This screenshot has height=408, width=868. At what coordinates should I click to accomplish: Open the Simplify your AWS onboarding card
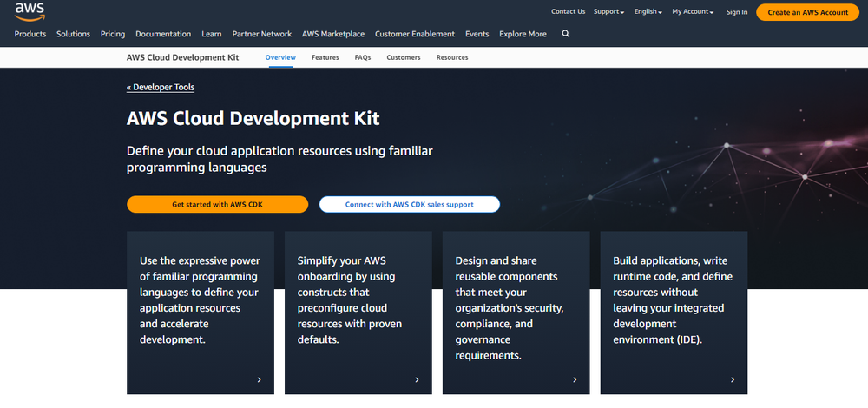(358, 313)
